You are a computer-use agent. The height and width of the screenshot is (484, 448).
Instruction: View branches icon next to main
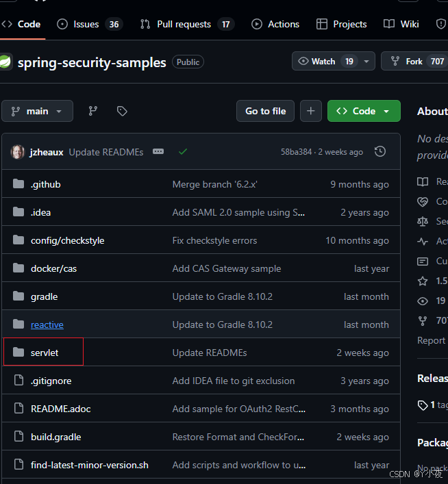pyautogui.click(x=92, y=111)
